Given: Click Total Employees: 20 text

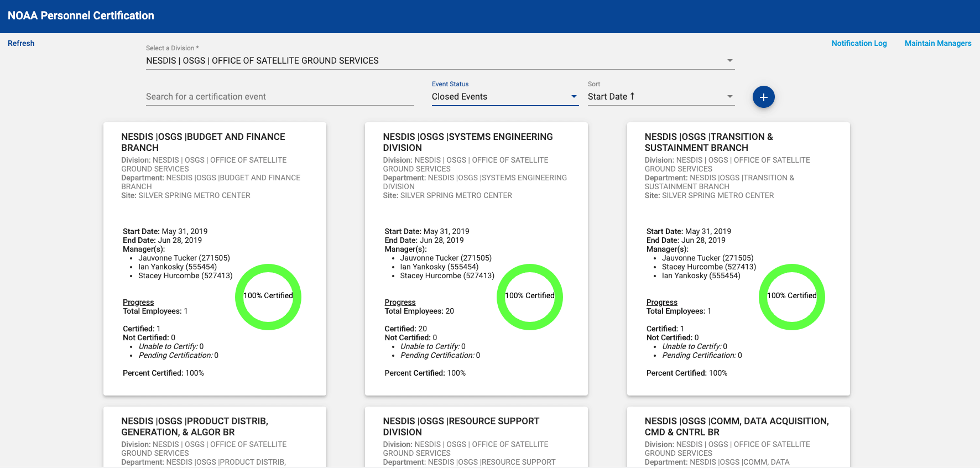Looking at the screenshot, I should click(x=419, y=311).
